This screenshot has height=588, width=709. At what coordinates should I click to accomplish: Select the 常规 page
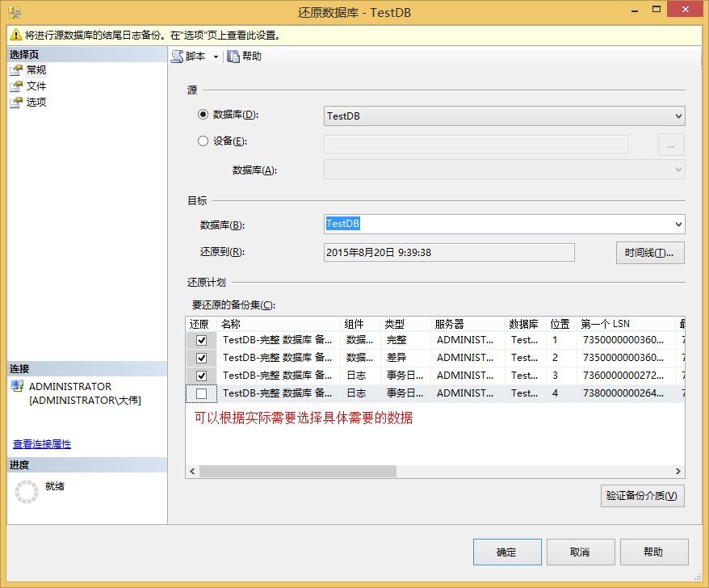pyautogui.click(x=36, y=70)
